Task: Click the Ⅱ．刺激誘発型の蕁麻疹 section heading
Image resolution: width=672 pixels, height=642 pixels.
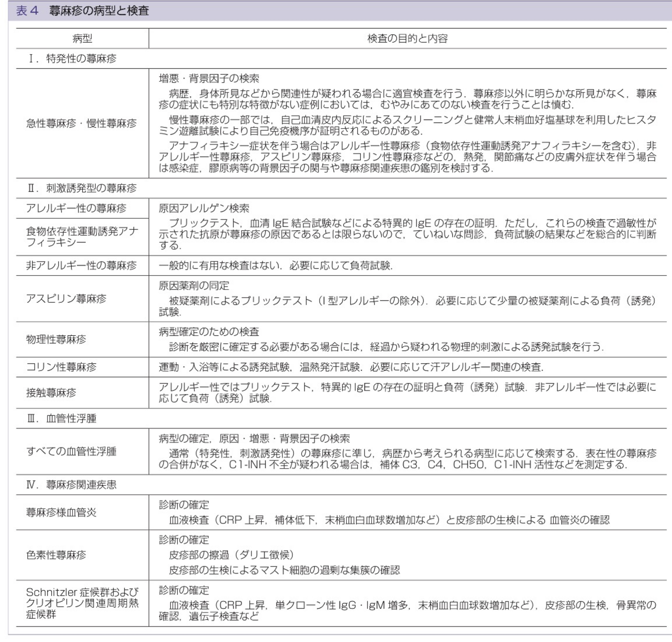Action: [82, 188]
